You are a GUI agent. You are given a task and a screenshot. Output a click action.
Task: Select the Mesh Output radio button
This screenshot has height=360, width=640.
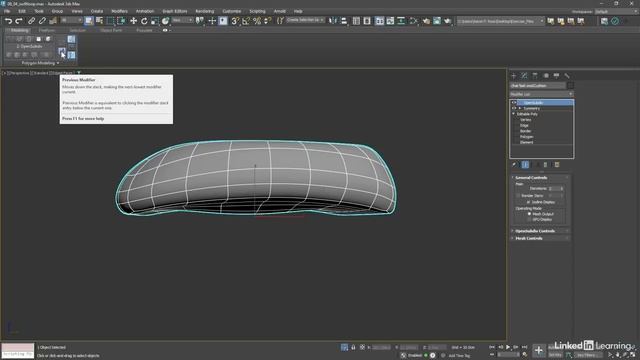(x=529, y=214)
